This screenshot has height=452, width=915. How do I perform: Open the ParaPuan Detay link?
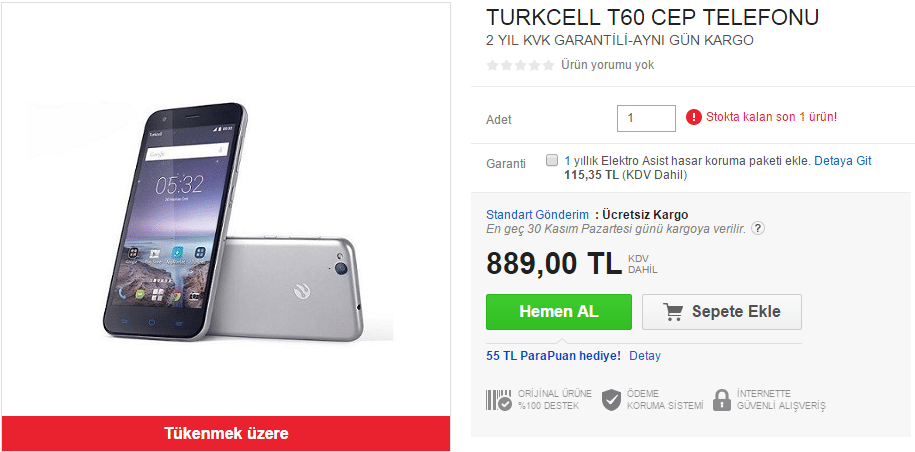tap(645, 356)
